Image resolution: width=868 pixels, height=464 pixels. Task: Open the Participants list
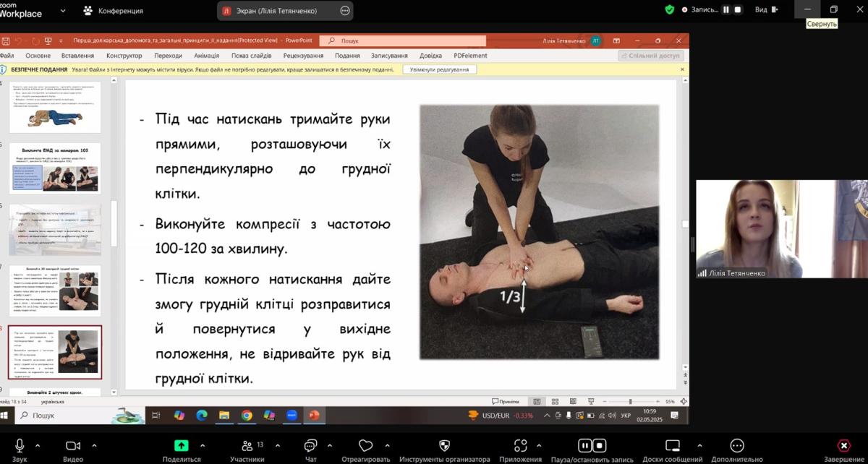tap(247, 446)
